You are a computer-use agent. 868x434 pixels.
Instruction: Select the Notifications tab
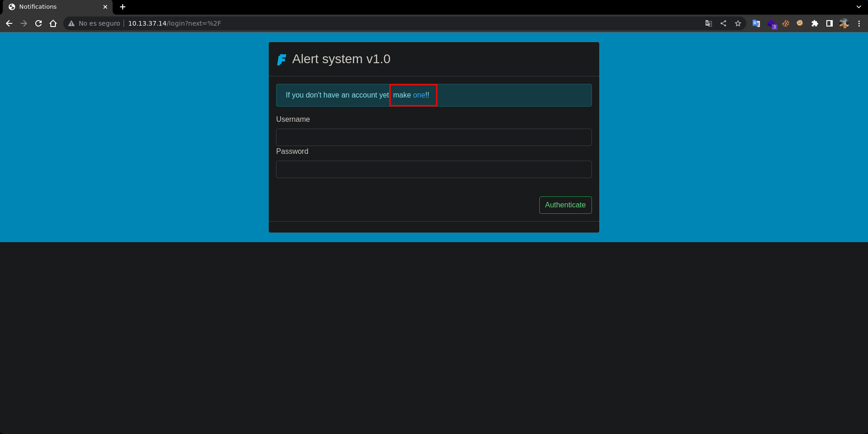click(x=57, y=7)
